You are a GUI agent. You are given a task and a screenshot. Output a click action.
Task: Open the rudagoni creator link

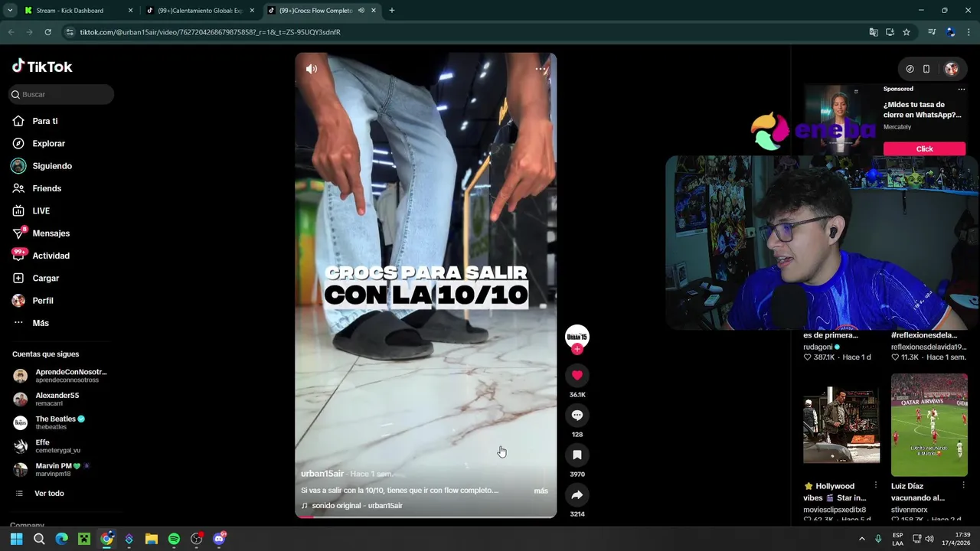(x=818, y=347)
